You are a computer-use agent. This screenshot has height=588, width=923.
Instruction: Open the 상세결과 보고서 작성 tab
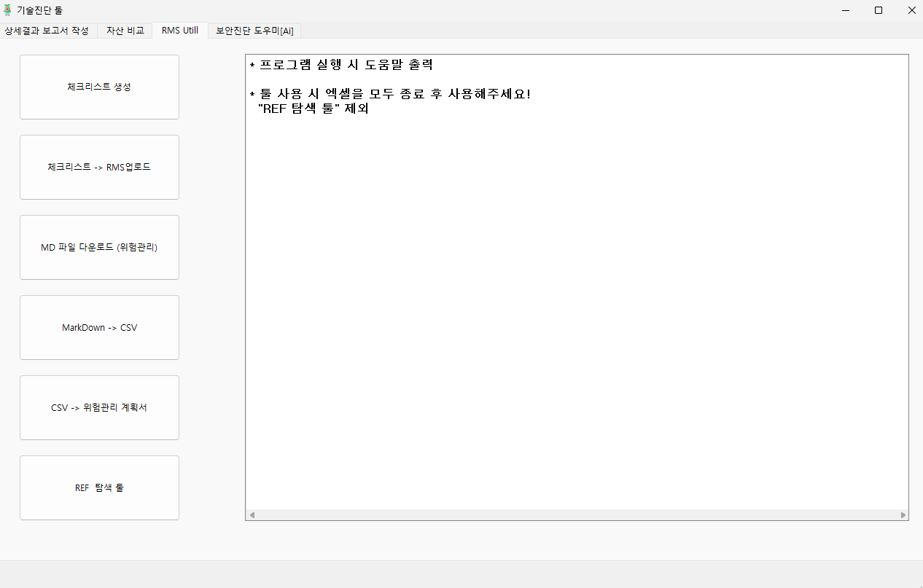(47, 31)
